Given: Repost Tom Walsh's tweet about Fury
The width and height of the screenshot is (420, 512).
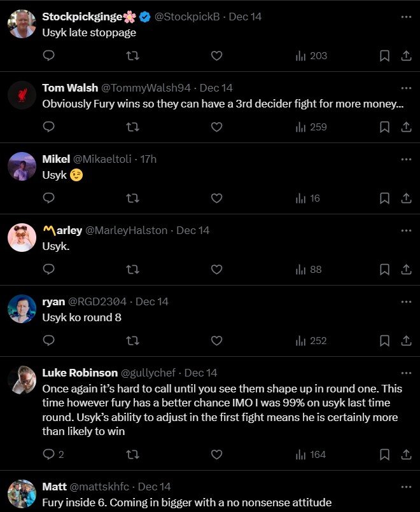Looking at the screenshot, I should coord(132,127).
